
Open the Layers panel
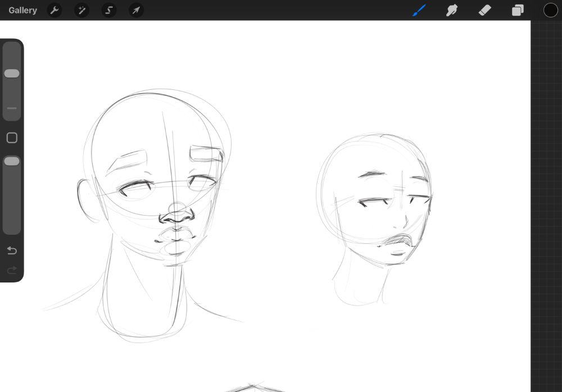(x=518, y=10)
